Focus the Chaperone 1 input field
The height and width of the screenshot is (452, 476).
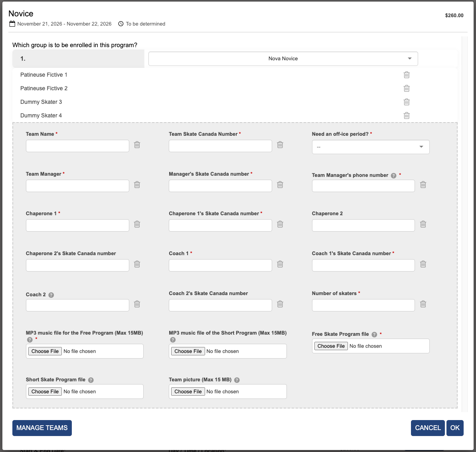(77, 225)
